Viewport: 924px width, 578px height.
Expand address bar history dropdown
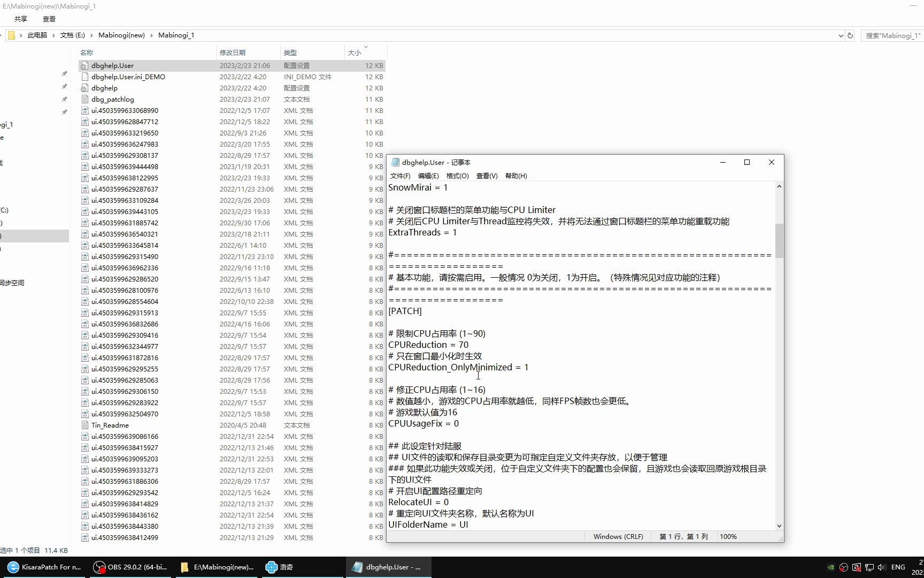(x=841, y=35)
